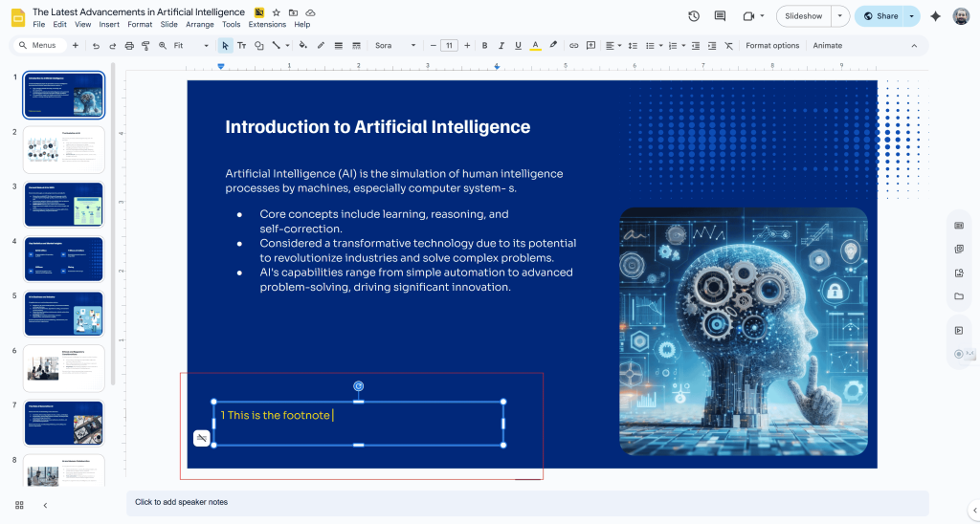Open the comments history icon
Viewport: 980px width, 524px height.
720,16
